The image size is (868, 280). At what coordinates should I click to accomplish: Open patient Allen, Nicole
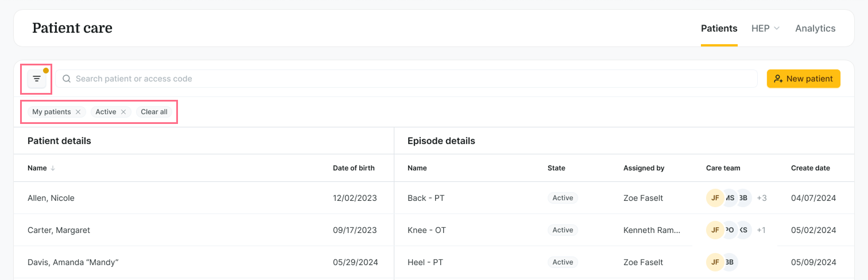click(x=51, y=198)
